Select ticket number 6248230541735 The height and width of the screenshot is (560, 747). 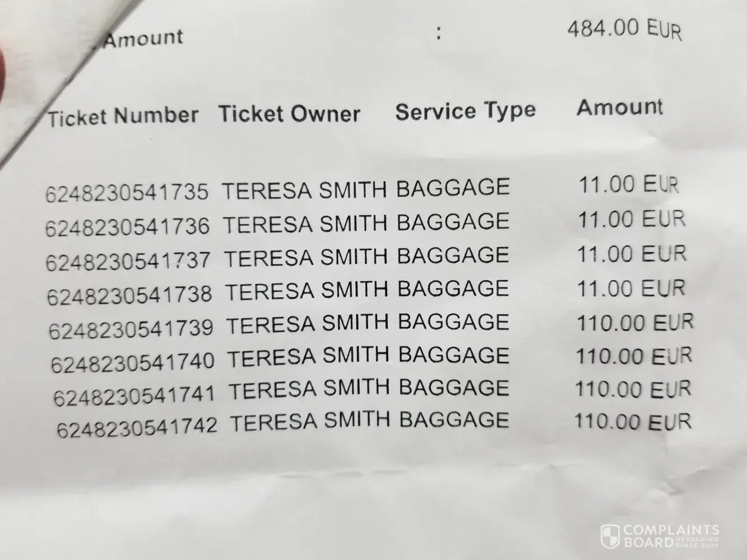pos(127,193)
